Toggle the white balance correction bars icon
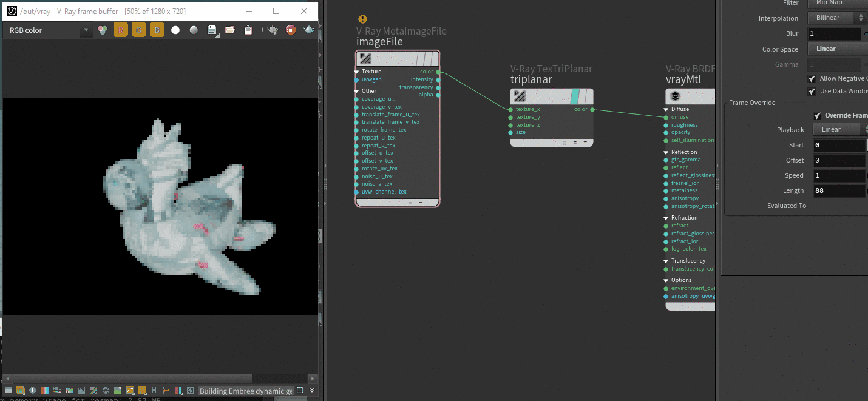Image resolution: width=868 pixels, height=401 pixels. pyautogui.click(x=69, y=391)
